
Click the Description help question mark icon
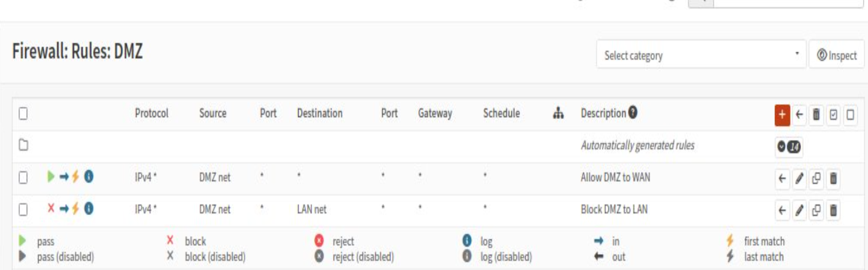(633, 112)
